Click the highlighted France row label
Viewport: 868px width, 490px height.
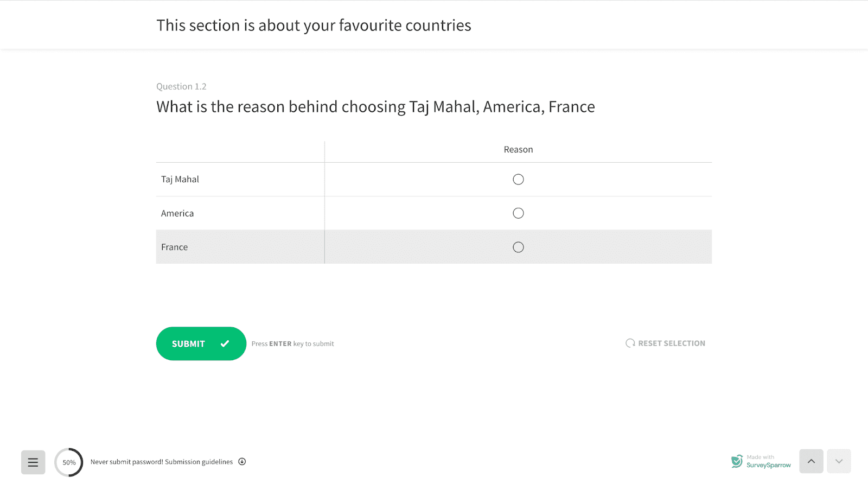175,247
